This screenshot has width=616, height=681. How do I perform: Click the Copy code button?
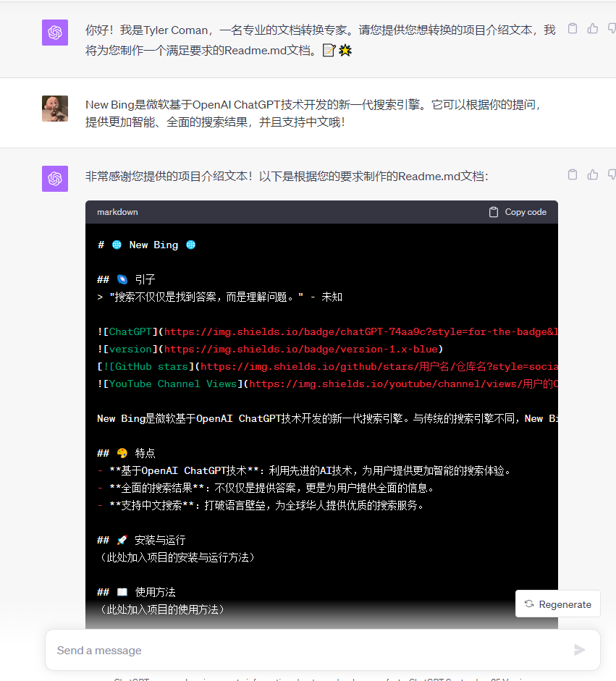[518, 212]
